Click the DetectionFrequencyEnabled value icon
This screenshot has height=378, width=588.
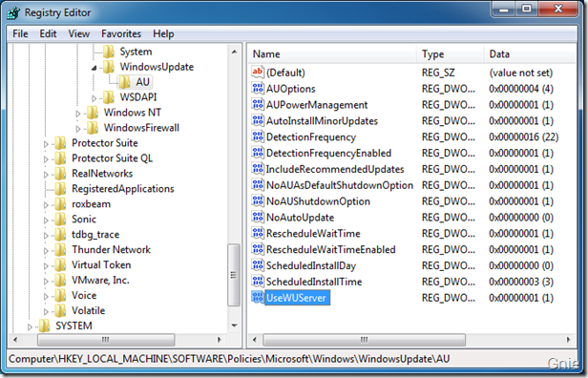[258, 153]
